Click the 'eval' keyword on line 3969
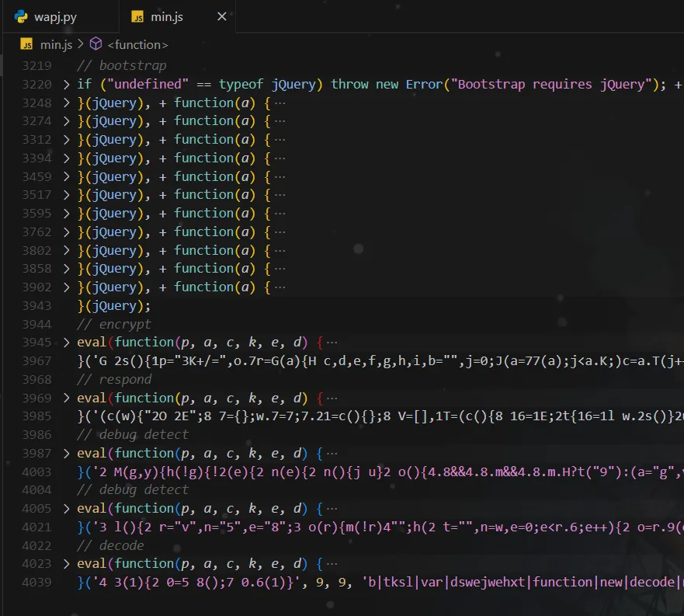The image size is (684, 616). click(92, 398)
